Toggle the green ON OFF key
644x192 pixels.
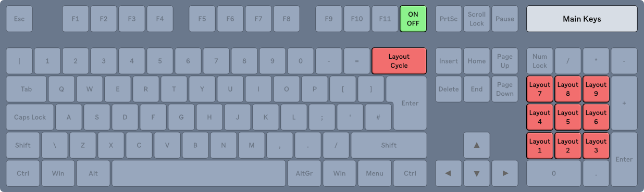(x=413, y=19)
